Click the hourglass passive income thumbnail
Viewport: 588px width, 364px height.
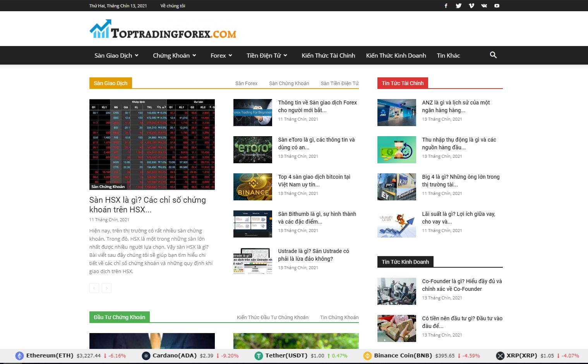[397, 150]
